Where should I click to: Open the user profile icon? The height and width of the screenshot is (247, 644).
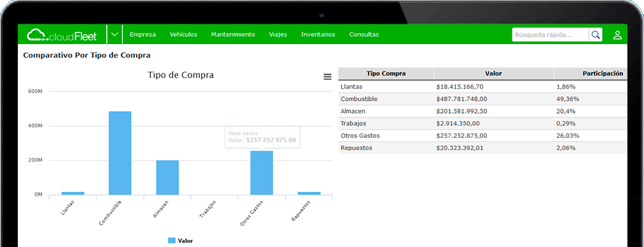[x=617, y=35]
